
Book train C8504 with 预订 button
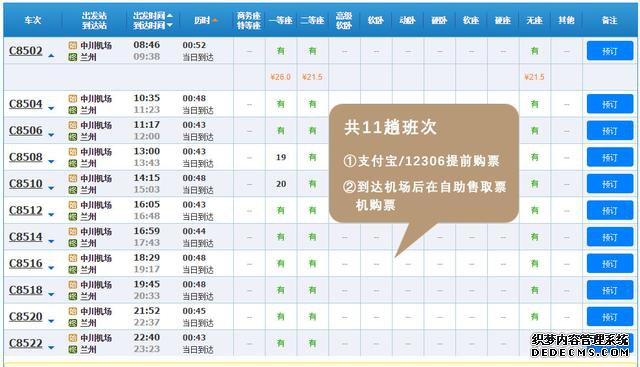coord(610,104)
